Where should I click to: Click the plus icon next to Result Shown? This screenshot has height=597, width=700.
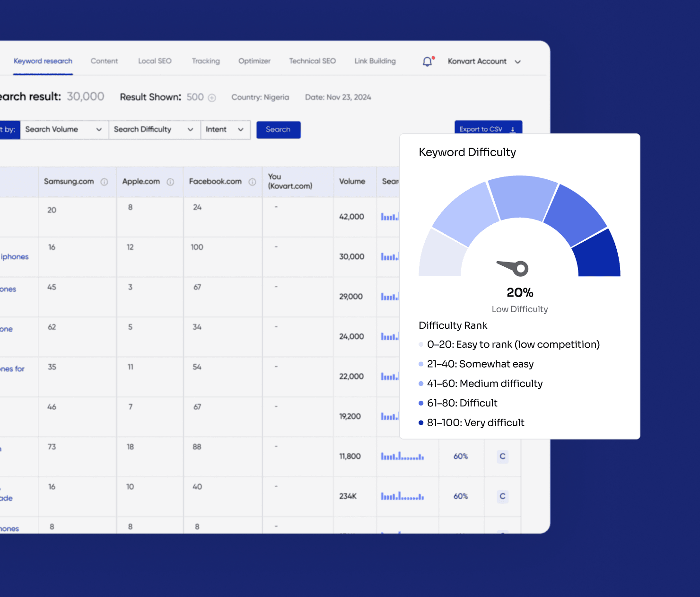[212, 98]
